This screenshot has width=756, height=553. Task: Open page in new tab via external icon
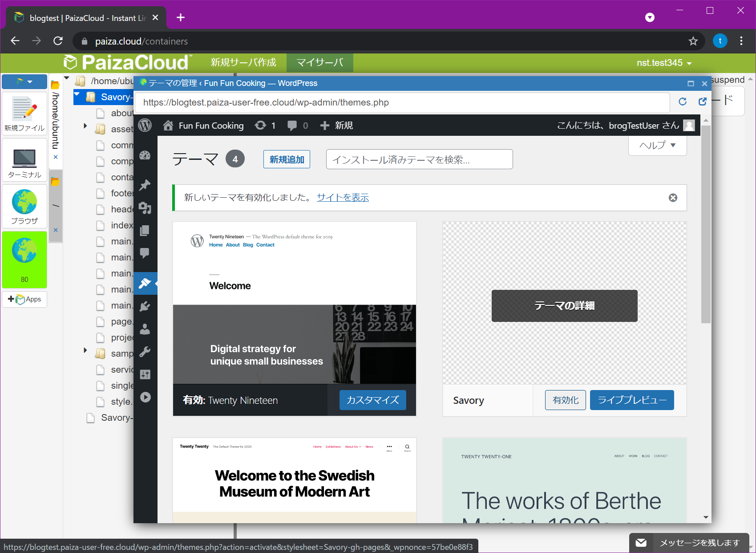coord(703,102)
